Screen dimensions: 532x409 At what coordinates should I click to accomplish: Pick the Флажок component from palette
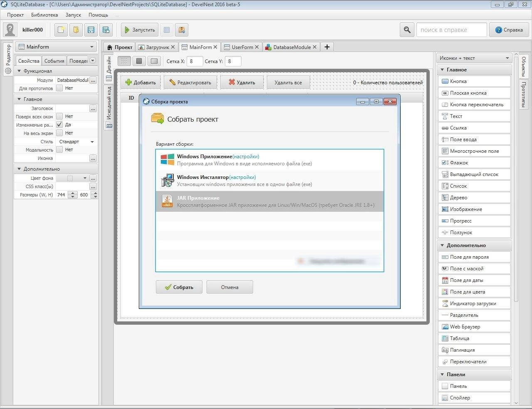475,163
